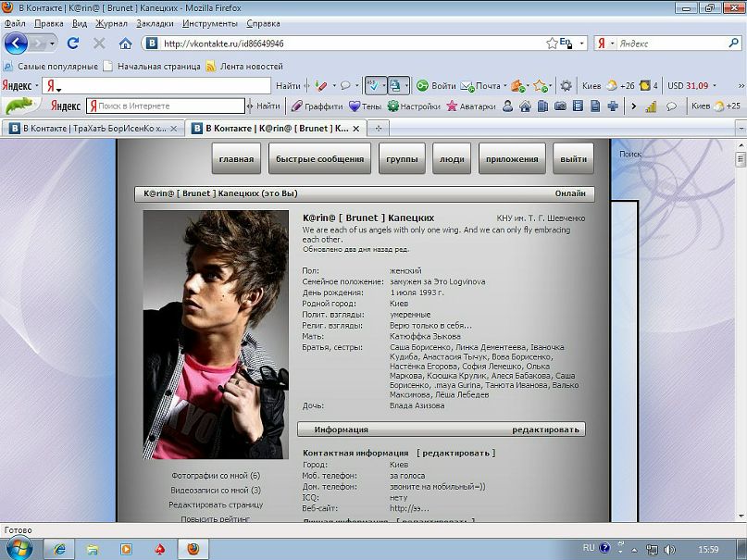The height and width of the screenshot is (560, 747).
Task: Click the highlighter marker icon on Yandex Bar
Action: (x=320, y=86)
